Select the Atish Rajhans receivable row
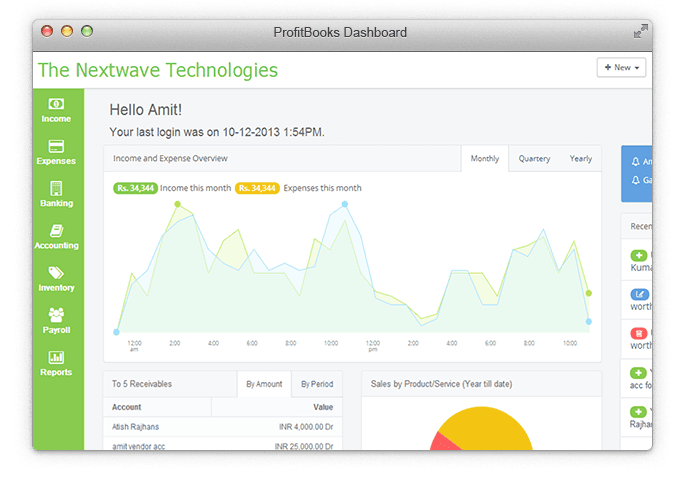Viewport: 683px width, 479px height. 223,427
